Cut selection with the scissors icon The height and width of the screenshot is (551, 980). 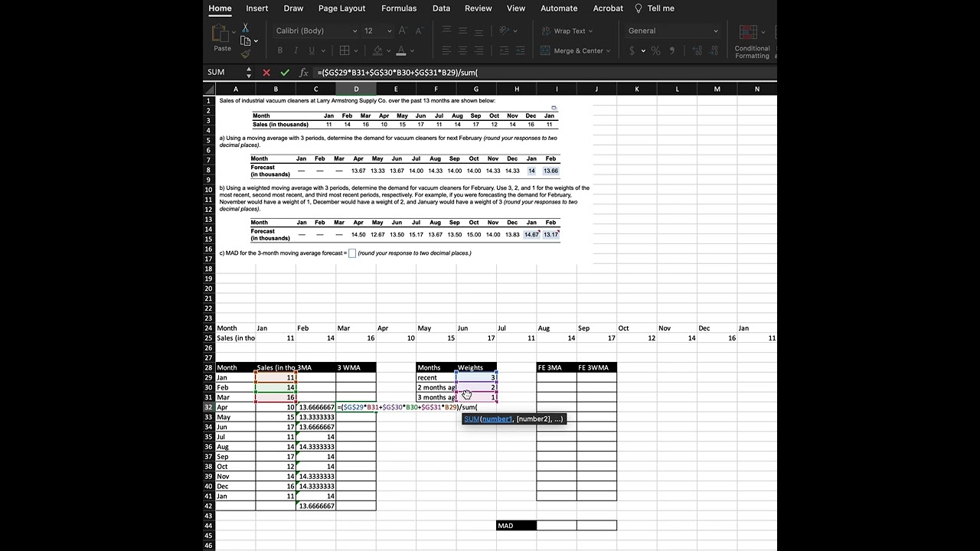click(x=246, y=28)
